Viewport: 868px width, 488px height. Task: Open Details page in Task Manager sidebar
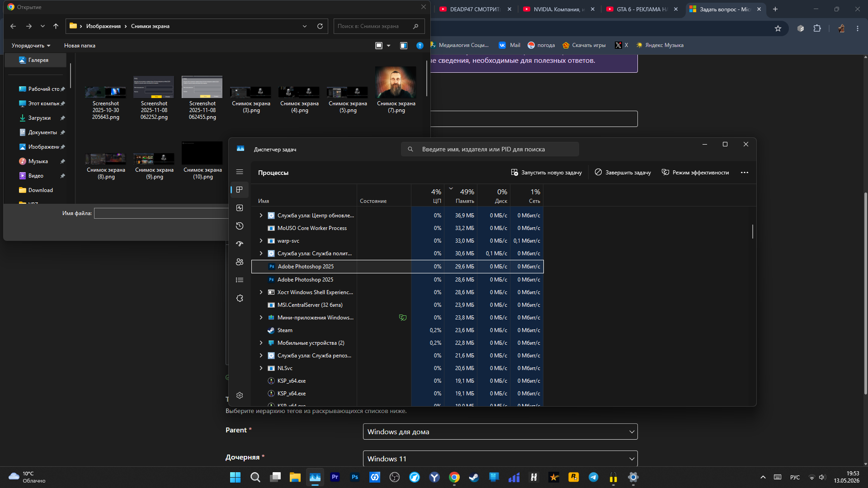click(x=240, y=280)
